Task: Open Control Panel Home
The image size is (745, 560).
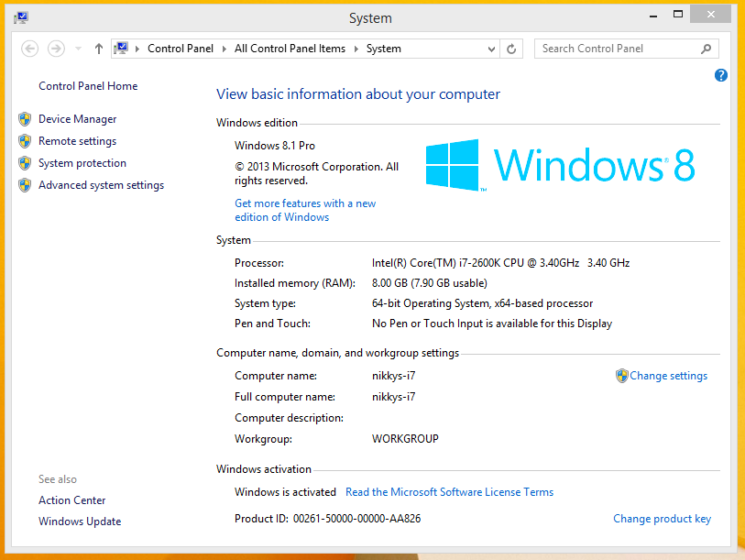Action: pos(88,86)
